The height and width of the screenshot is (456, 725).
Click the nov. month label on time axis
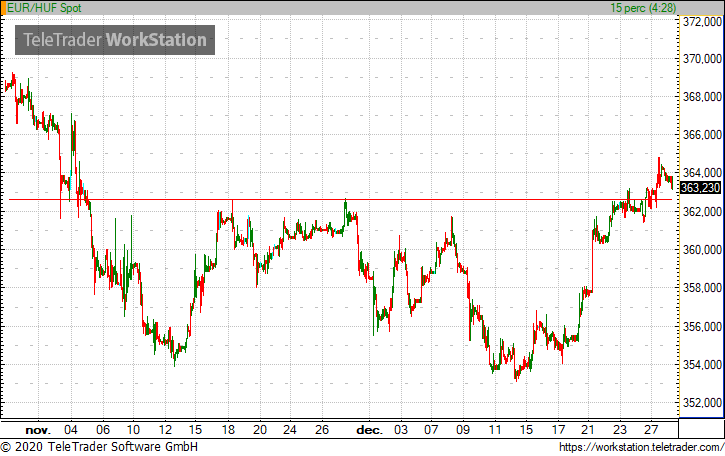[x=38, y=430]
